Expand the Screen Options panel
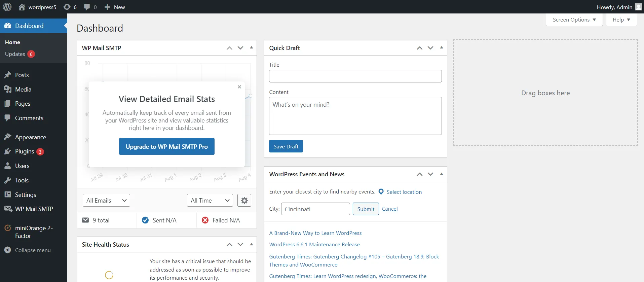 click(574, 20)
